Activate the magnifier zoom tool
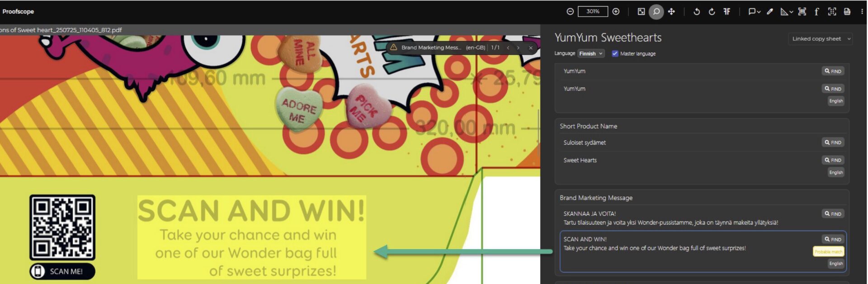Image resolution: width=868 pixels, height=284 pixels. click(x=656, y=12)
